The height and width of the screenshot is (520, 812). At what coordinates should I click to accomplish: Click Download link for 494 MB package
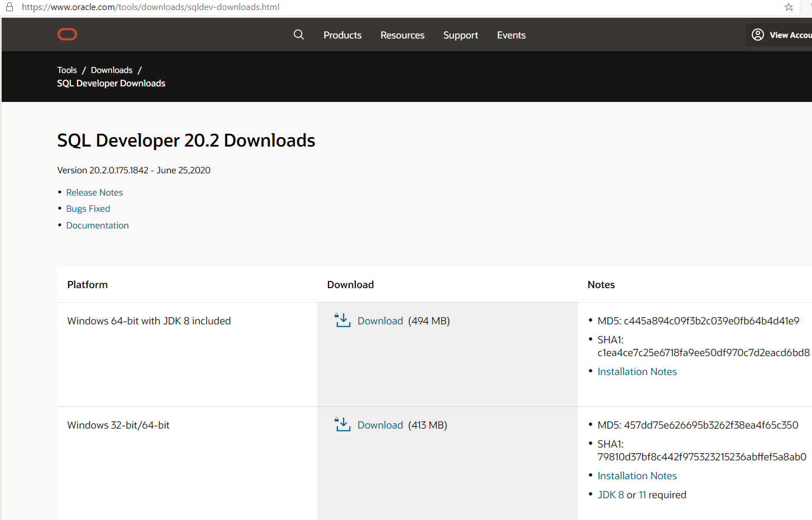coord(380,320)
